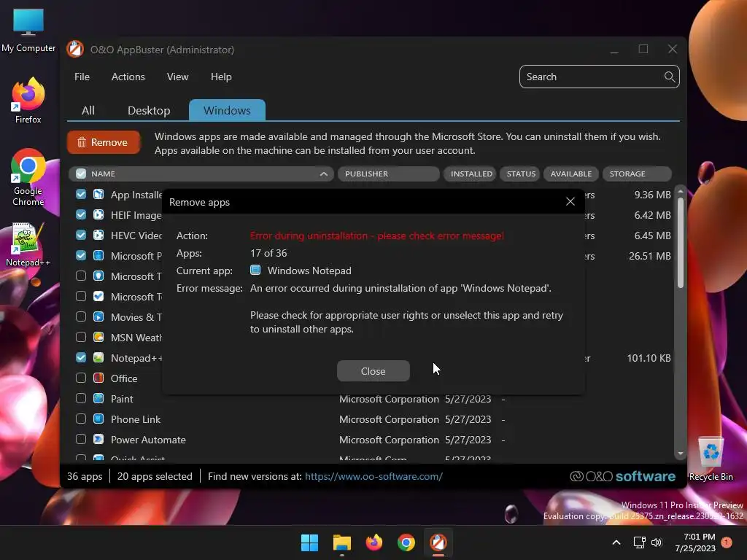The height and width of the screenshot is (560, 747).
Task: Click the MSN Weather app icon
Action: click(98, 337)
